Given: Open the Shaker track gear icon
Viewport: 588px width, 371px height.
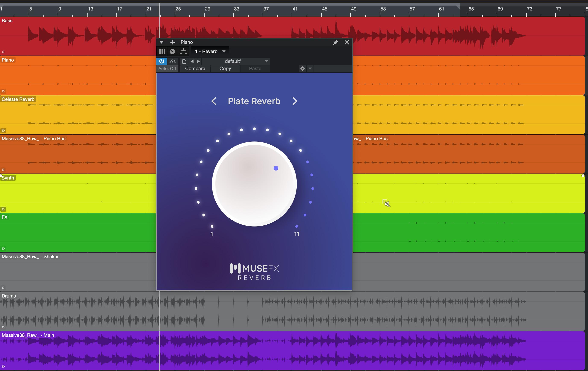Looking at the screenshot, I should click(x=3, y=288).
